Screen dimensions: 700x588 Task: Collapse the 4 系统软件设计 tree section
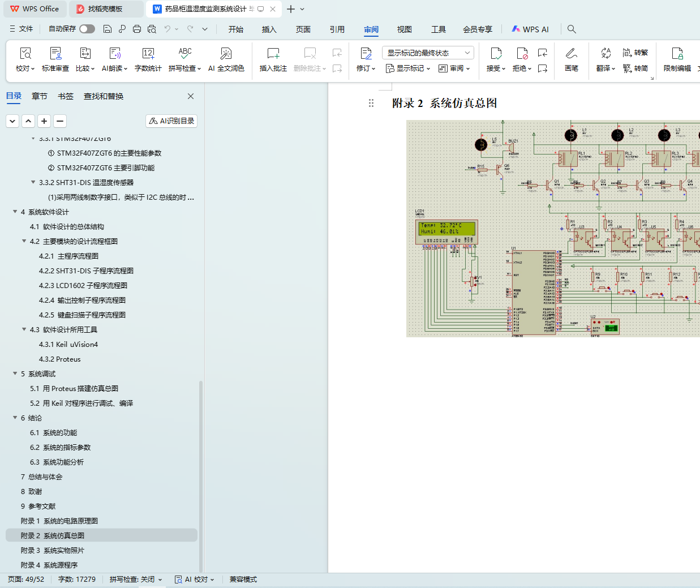(15, 212)
